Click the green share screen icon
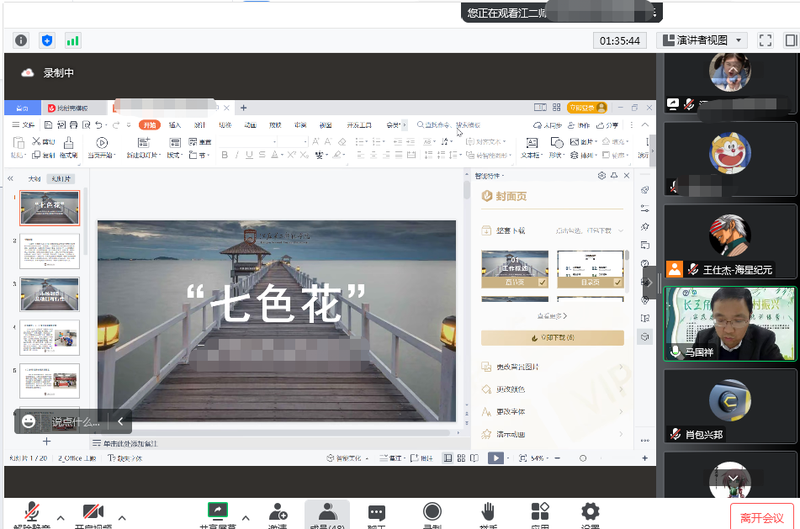This screenshot has height=529, width=800. point(217,511)
